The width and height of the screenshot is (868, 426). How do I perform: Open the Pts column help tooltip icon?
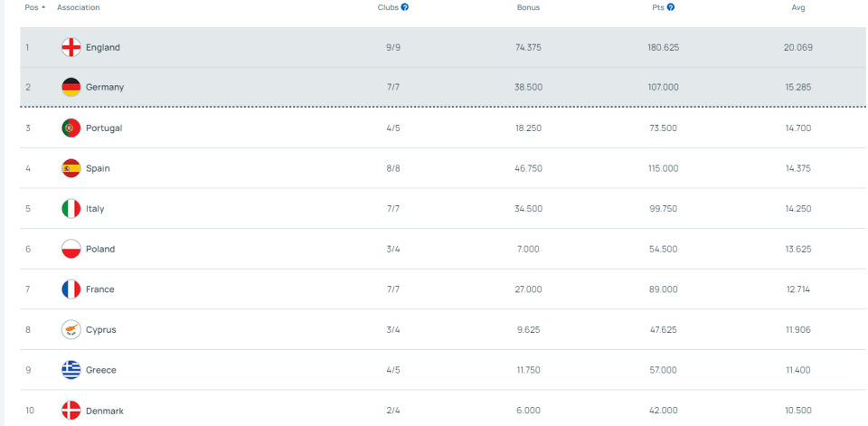[x=671, y=7]
